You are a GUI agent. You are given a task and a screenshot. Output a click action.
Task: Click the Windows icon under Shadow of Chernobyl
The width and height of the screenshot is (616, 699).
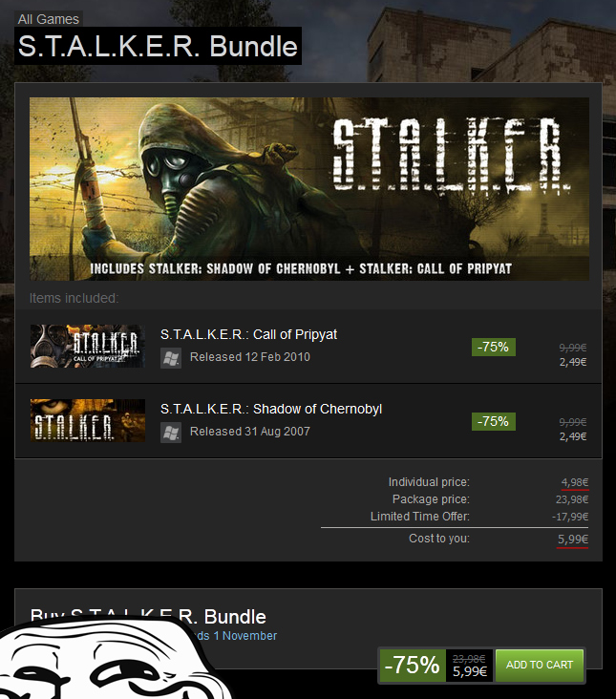click(x=171, y=432)
